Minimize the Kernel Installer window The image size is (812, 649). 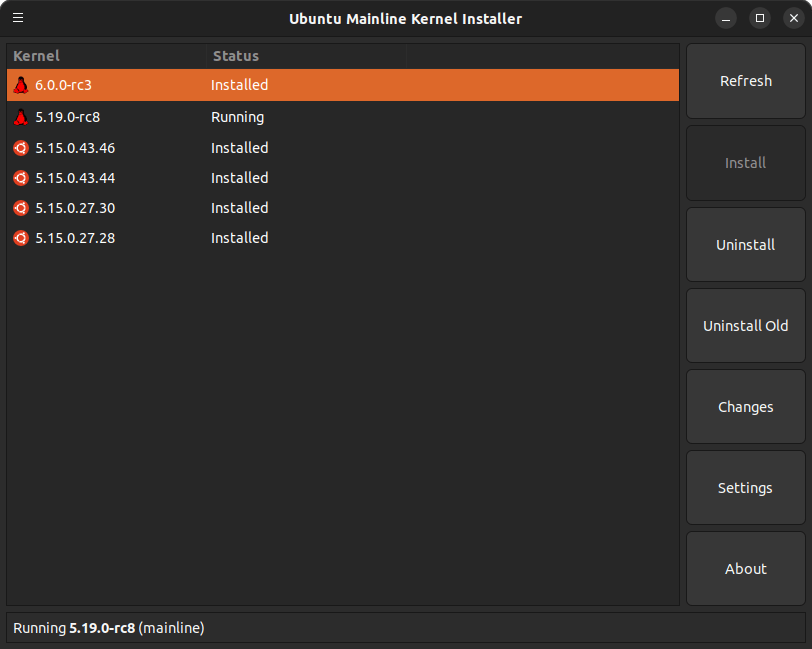point(726,19)
